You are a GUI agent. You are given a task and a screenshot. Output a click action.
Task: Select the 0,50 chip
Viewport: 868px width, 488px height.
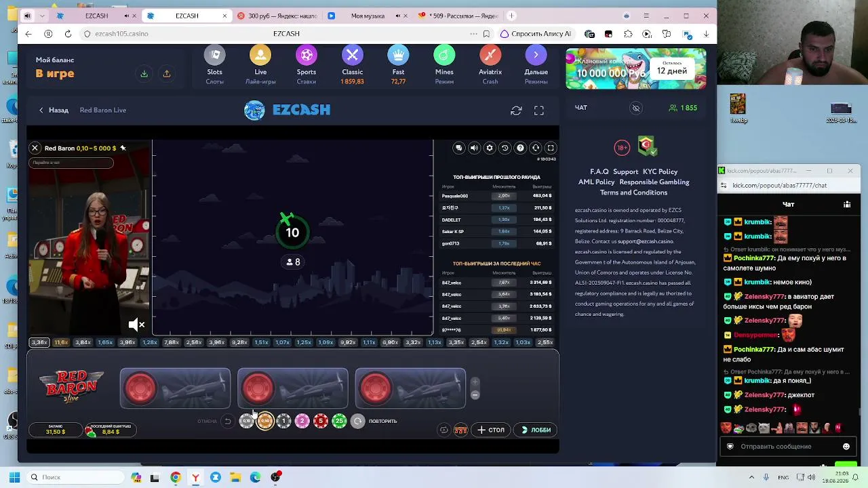pyautogui.click(x=265, y=421)
